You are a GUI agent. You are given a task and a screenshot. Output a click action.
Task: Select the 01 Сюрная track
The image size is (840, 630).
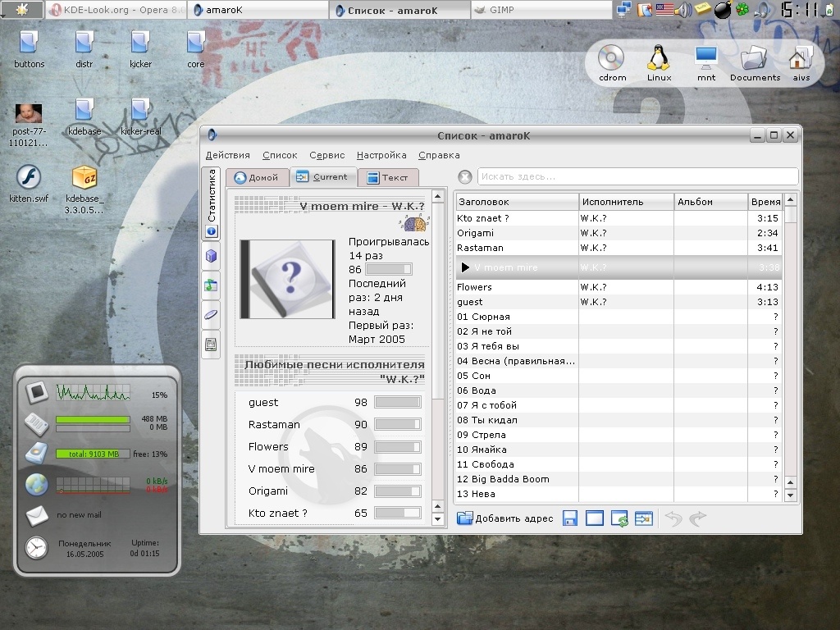pyautogui.click(x=619, y=317)
